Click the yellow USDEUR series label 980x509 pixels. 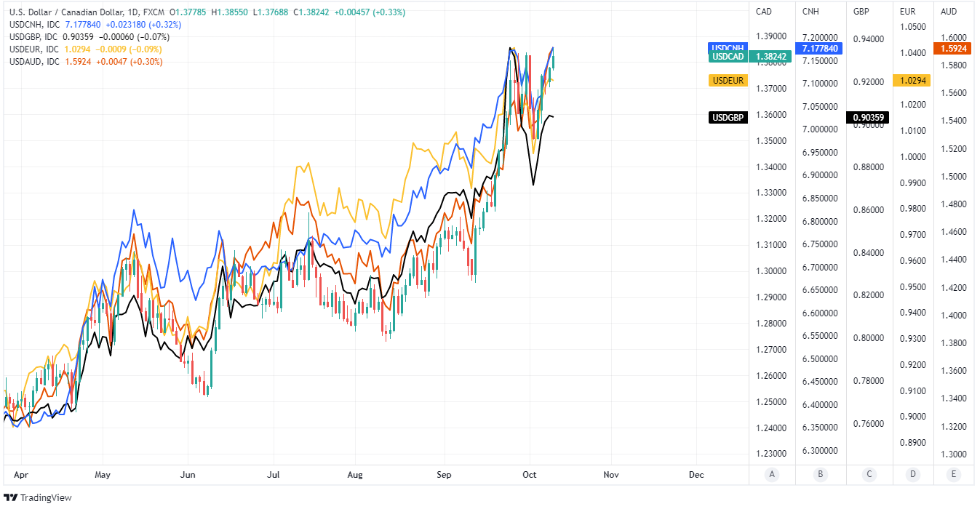pos(728,80)
